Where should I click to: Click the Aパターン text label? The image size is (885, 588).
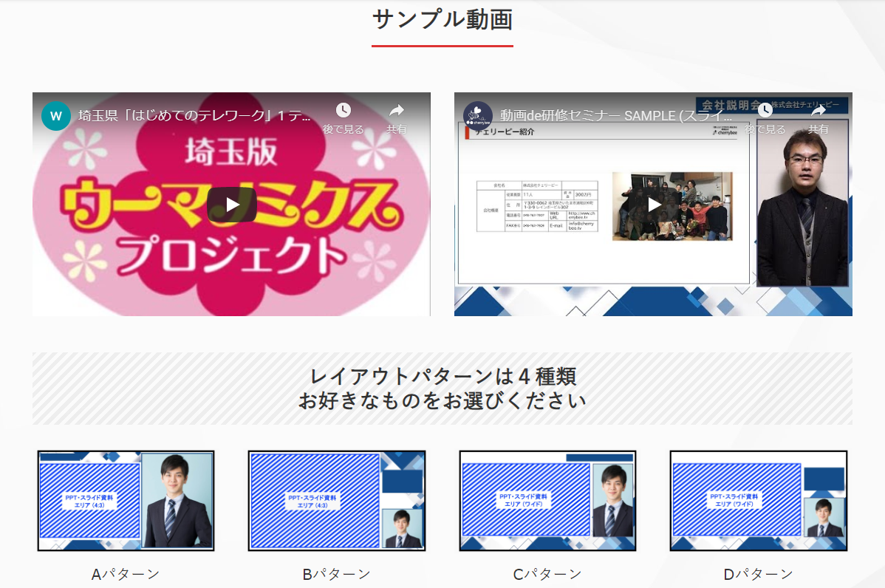(x=126, y=574)
